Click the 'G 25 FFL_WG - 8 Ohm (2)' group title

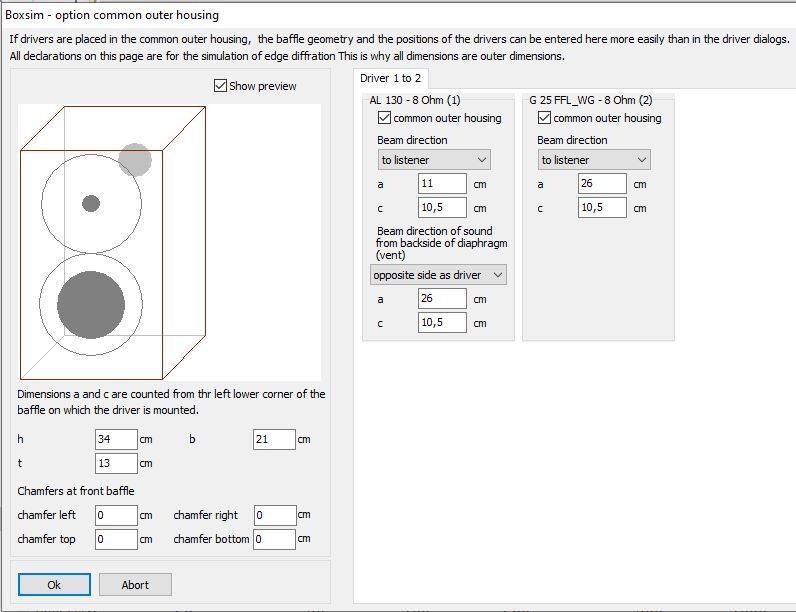click(590, 100)
